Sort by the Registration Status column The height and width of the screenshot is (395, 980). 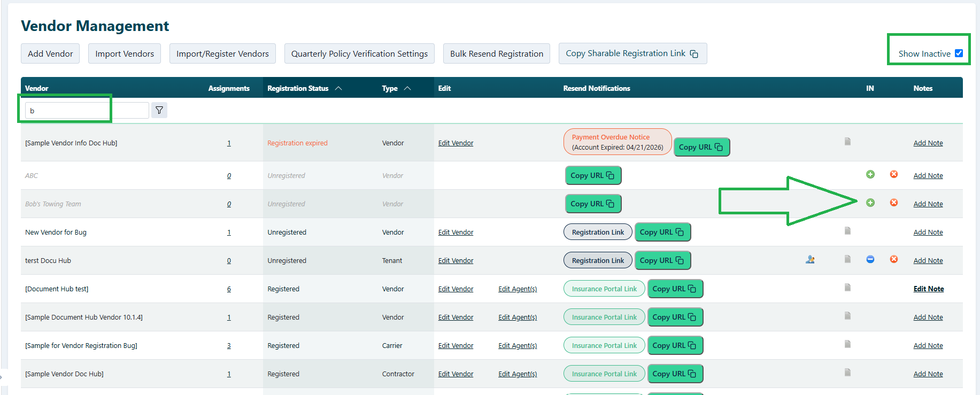tap(304, 88)
